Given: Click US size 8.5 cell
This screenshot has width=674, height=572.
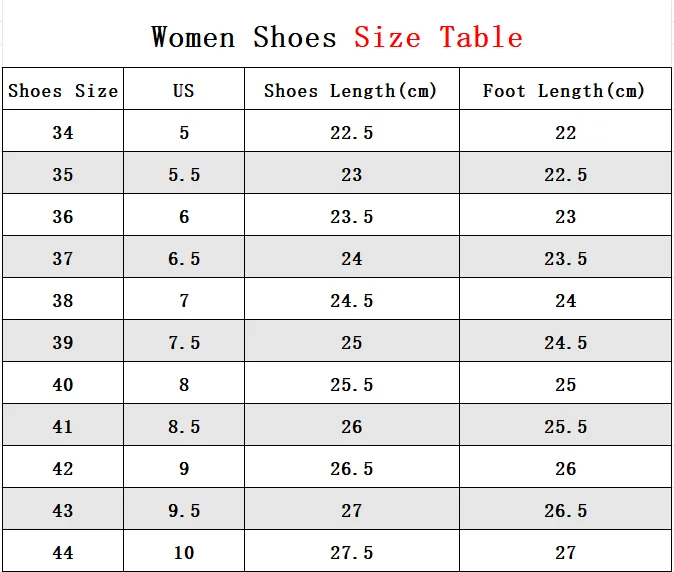Looking at the screenshot, I should tap(183, 427).
